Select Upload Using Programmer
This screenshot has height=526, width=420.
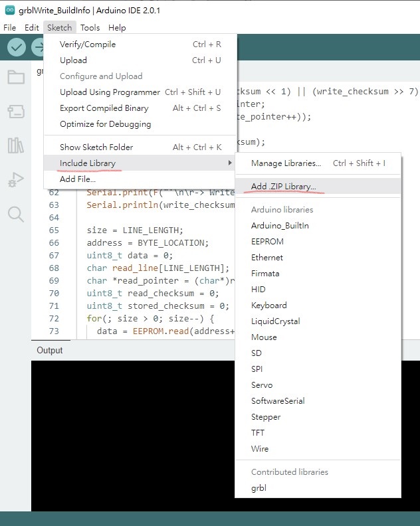[x=140, y=92]
